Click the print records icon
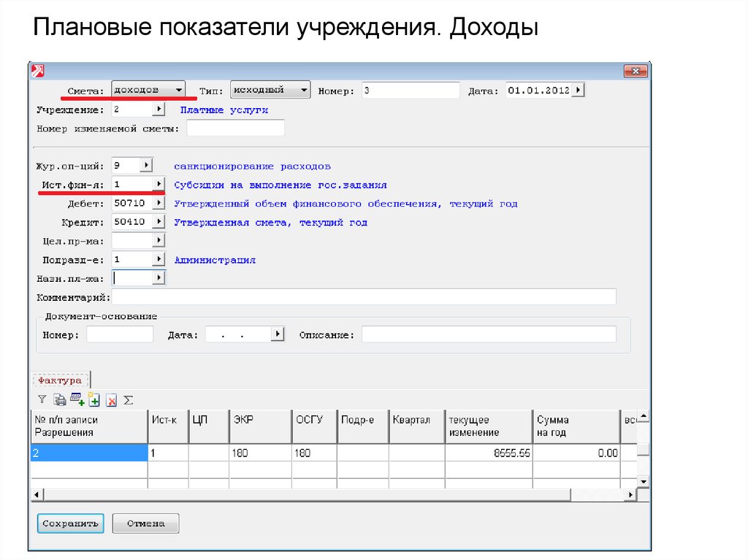 click(x=61, y=399)
